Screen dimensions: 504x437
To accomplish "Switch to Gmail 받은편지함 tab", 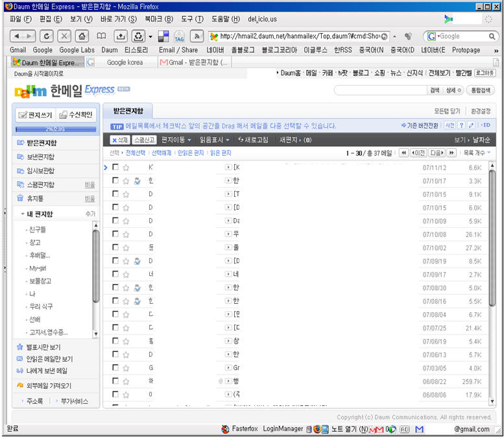I will click(195, 62).
